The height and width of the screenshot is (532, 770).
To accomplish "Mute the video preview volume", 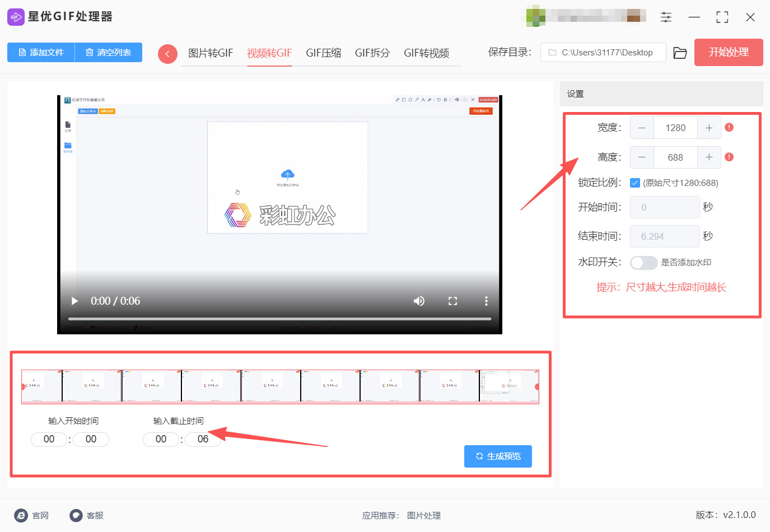I will (419, 301).
